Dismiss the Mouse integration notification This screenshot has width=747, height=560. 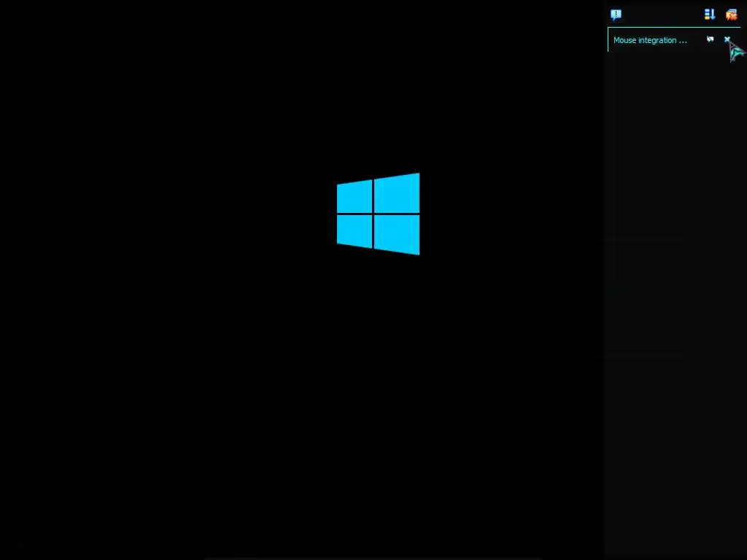click(727, 39)
